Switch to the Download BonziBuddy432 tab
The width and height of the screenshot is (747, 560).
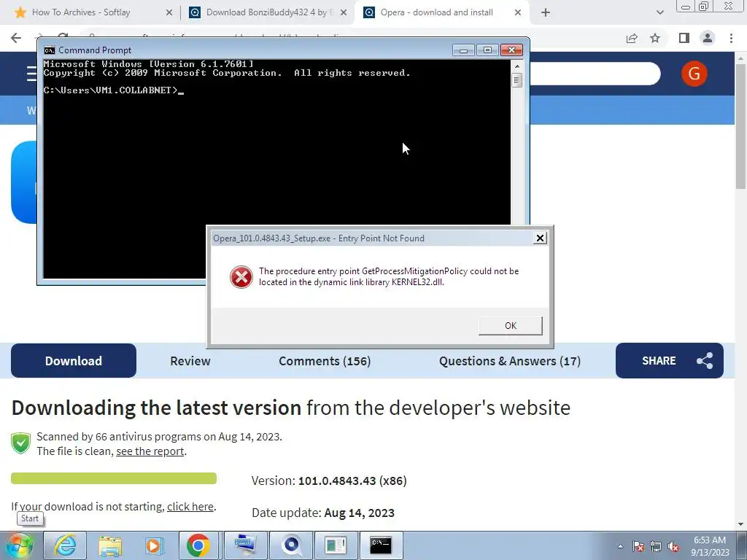(x=268, y=12)
